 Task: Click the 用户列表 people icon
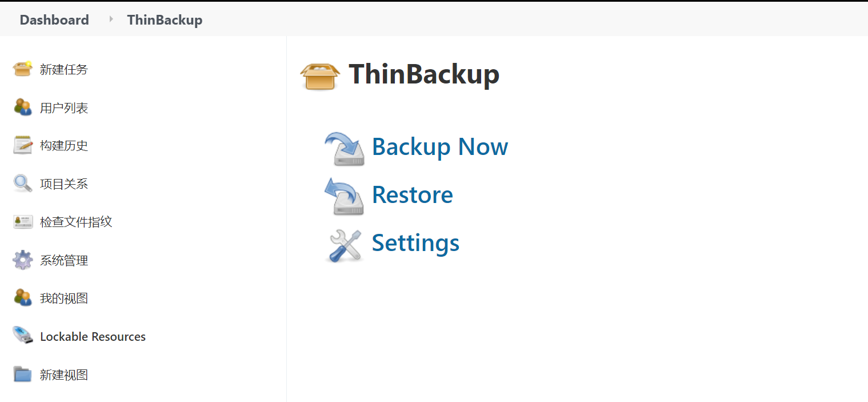coord(23,107)
